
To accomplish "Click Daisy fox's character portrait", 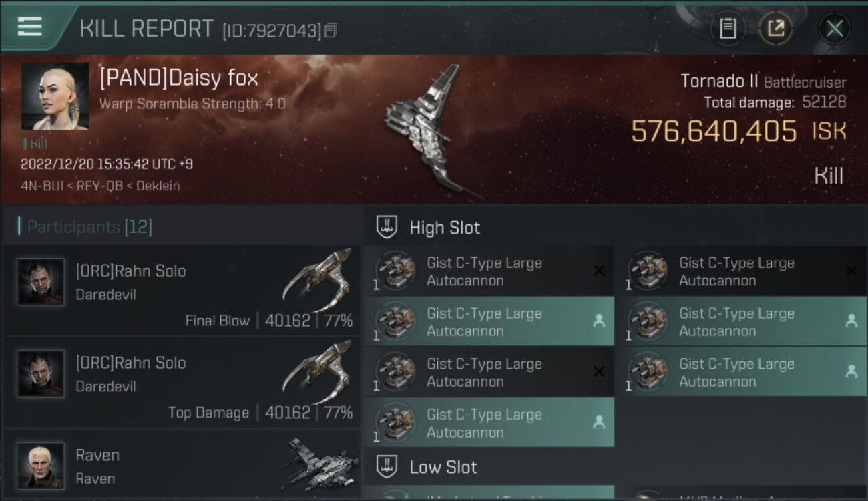I will pyautogui.click(x=55, y=96).
